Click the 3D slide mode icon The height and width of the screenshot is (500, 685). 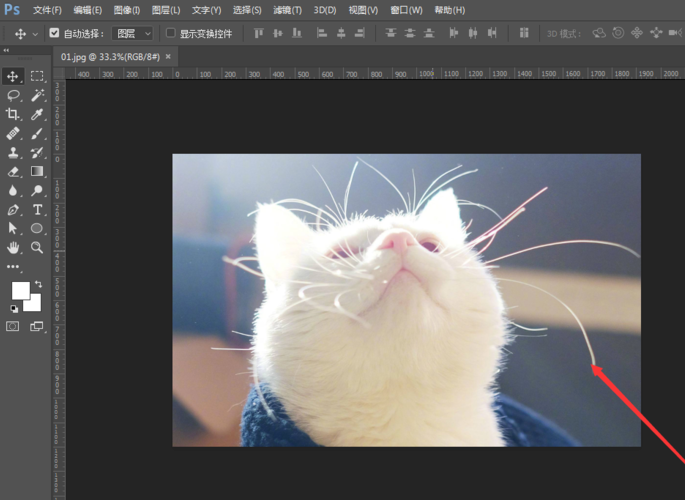(656, 33)
